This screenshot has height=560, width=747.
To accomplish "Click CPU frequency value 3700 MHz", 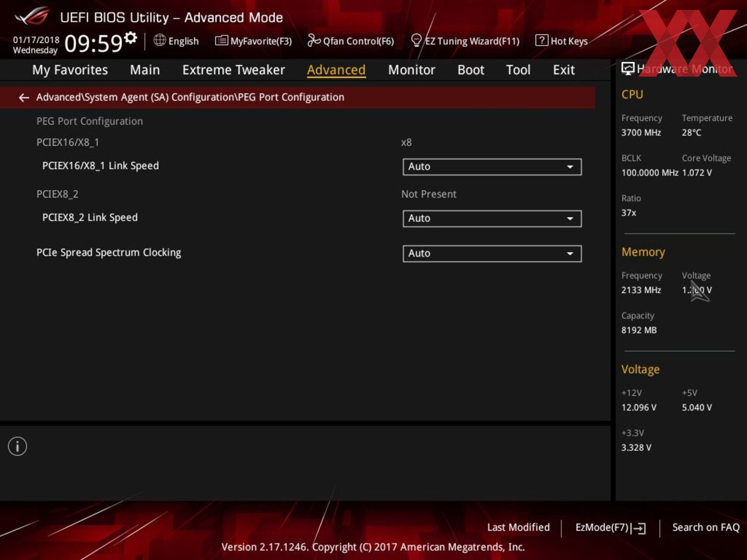I will click(641, 133).
